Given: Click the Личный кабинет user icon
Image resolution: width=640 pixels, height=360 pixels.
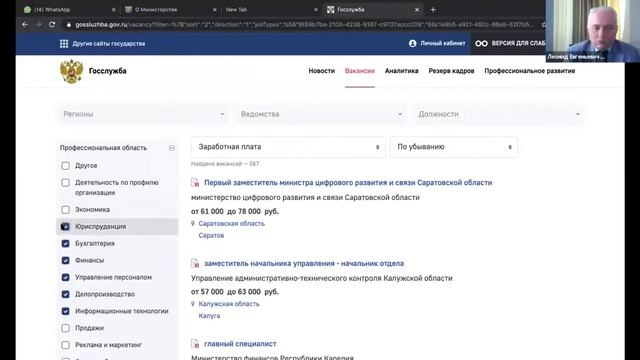Looking at the screenshot, I should tap(413, 43).
